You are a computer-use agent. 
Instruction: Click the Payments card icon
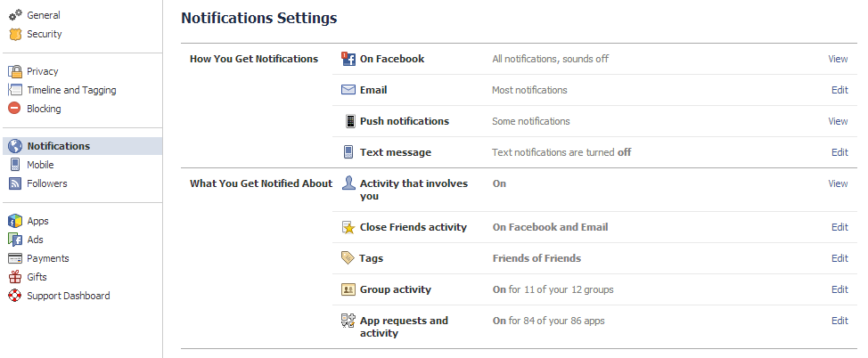click(14, 258)
